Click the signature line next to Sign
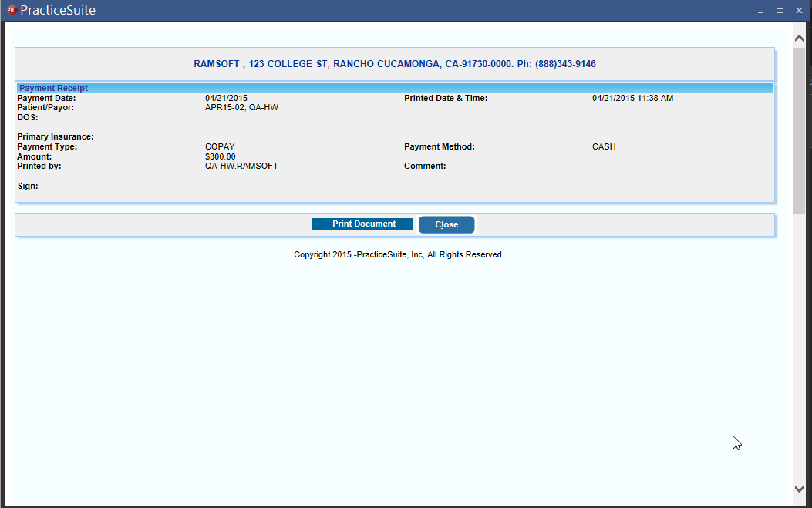The image size is (812, 508). 302,187
